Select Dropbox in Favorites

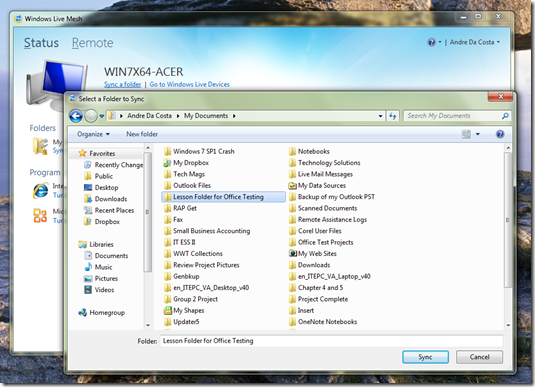coord(102,221)
